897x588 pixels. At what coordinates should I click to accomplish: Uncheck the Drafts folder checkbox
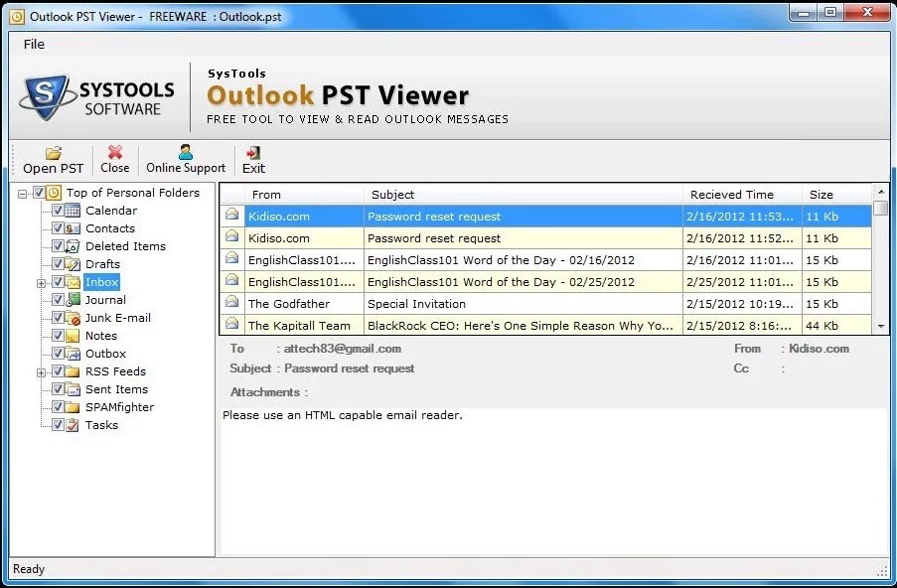(x=58, y=264)
